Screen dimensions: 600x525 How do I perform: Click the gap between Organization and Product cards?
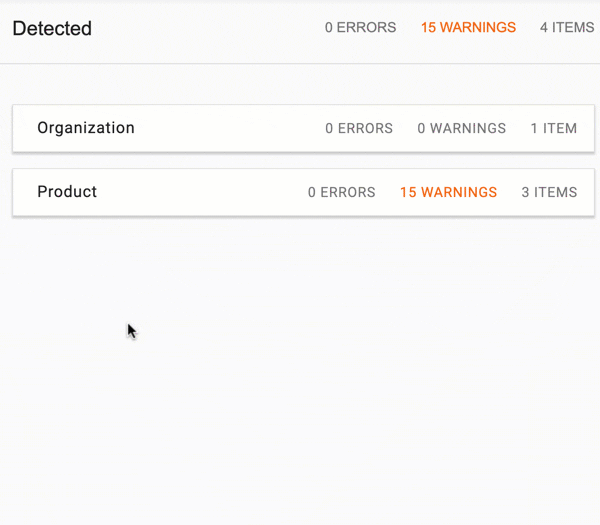tap(303, 160)
